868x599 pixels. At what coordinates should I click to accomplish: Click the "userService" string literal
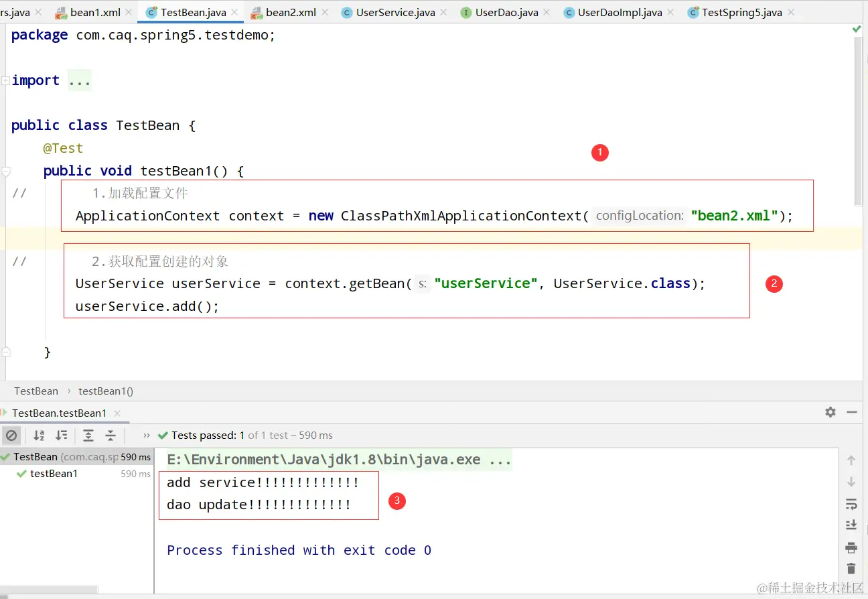point(486,284)
